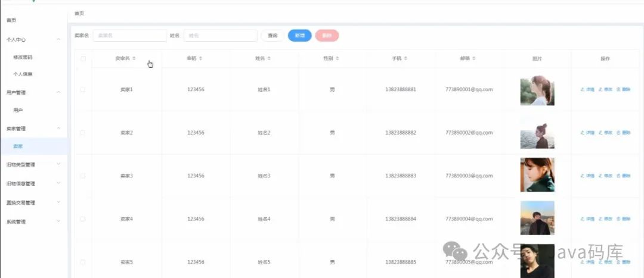Click email 773890004@qq.com
This screenshot has height=278, width=644.
[x=469, y=219]
